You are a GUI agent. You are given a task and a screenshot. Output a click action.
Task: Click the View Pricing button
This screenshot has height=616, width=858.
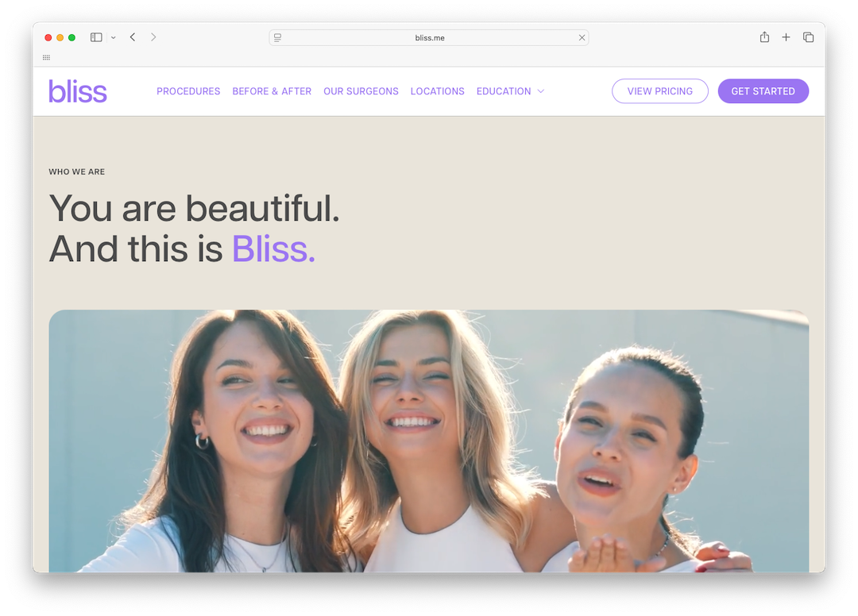pos(660,91)
